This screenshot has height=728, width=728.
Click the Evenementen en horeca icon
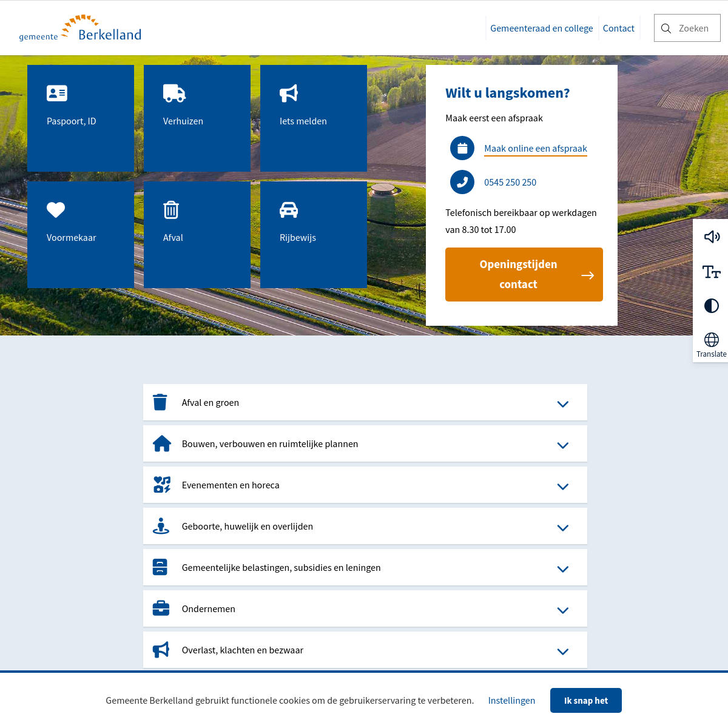pyautogui.click(x=162, y=485)
